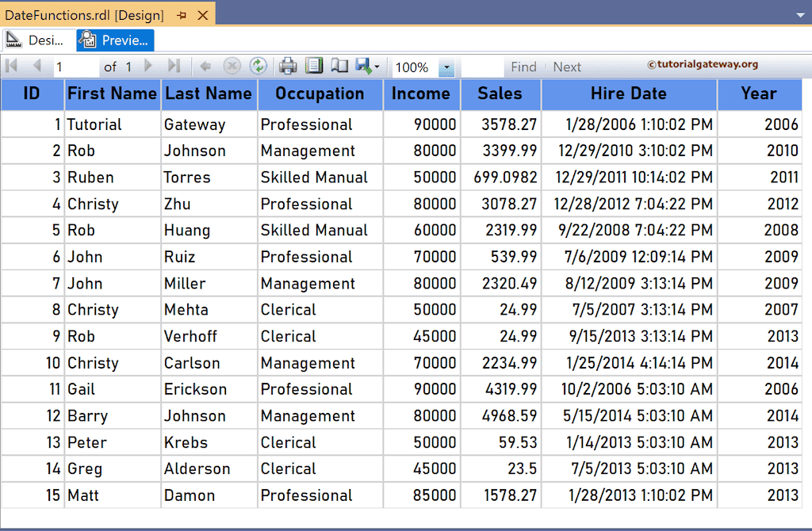The height and width of the screenshot is (531, 812).
Task: Click inside the page number input field
Action: point(75,67)
